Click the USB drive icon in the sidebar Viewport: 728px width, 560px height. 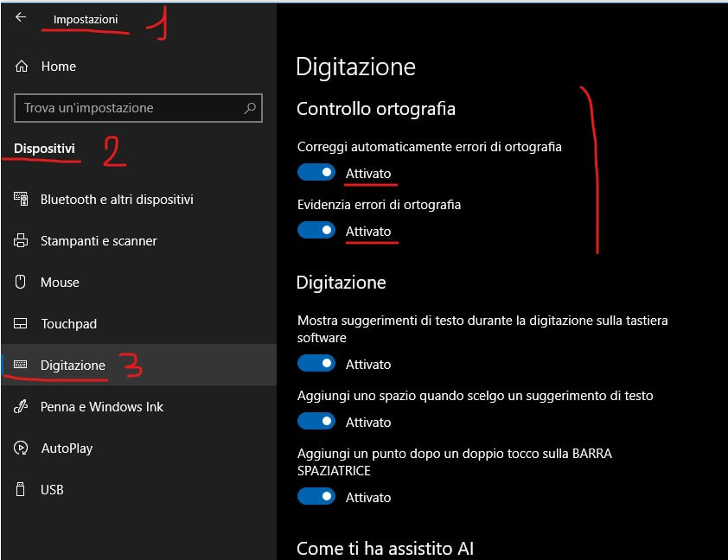(x=22, y=490)
